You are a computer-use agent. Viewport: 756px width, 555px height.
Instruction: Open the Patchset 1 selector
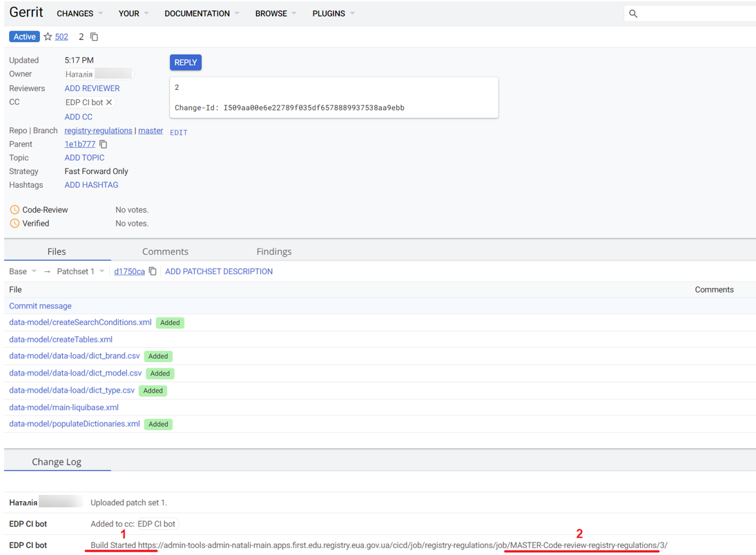pos(80,271)
